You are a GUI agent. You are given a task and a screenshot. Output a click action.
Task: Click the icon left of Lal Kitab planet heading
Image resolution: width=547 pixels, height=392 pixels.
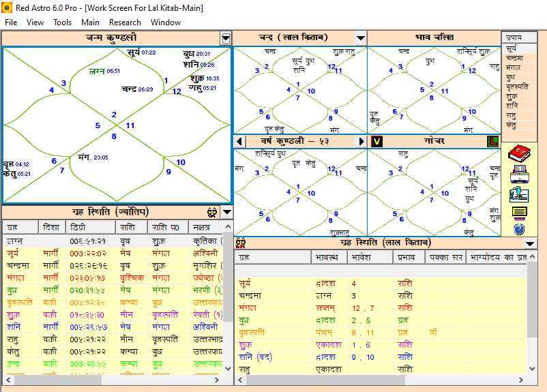[x=241, y=243]
